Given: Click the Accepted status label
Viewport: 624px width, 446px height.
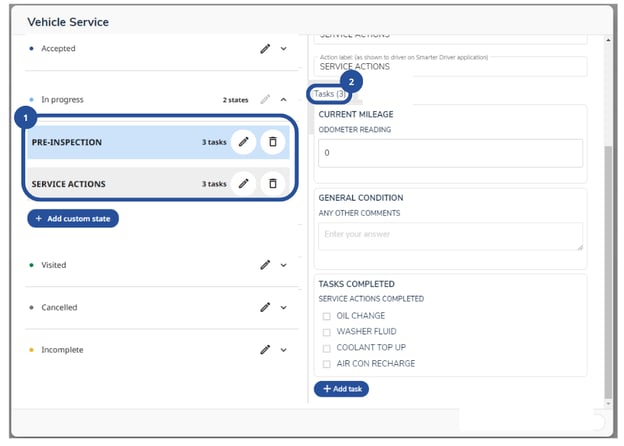Looking at the screenshot, I should [x=58, y=49].
